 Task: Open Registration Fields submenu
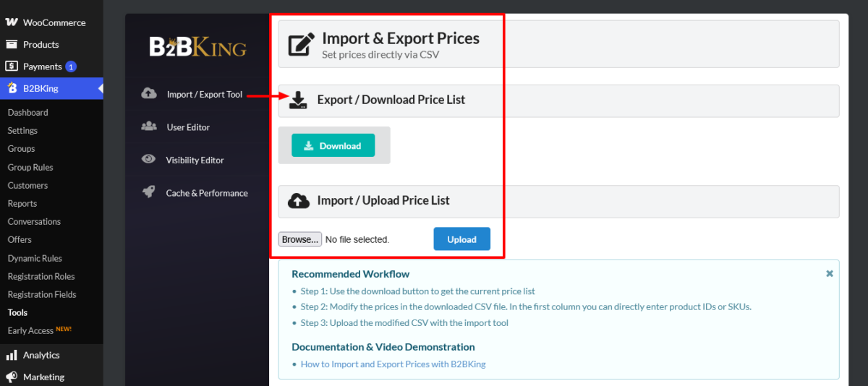pos(42,294)
